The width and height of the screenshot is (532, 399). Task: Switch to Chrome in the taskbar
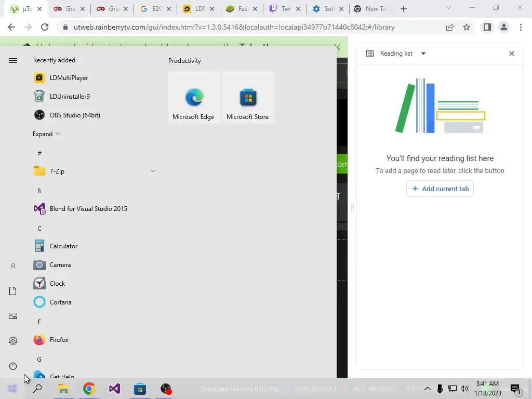[x=89, y=389]
